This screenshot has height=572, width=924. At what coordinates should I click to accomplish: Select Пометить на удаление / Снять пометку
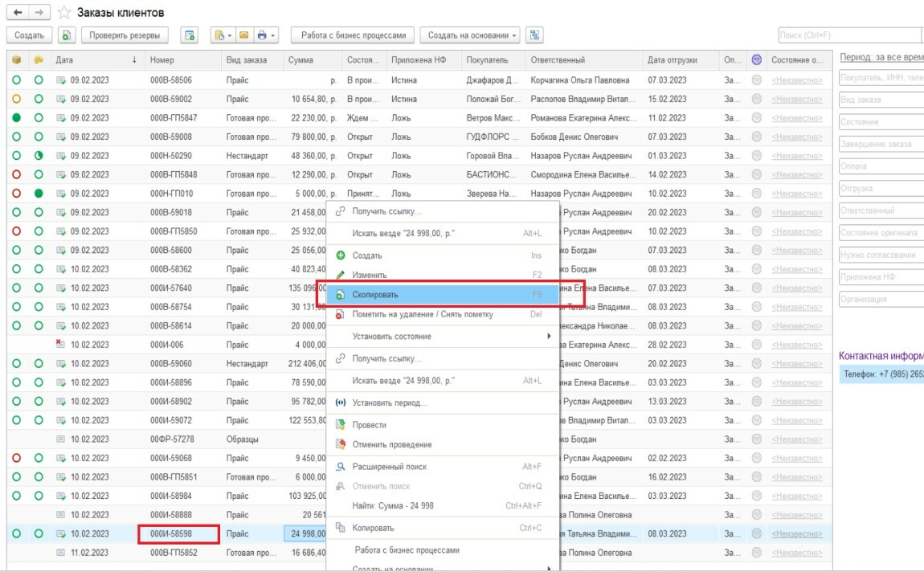click(443, 314)
